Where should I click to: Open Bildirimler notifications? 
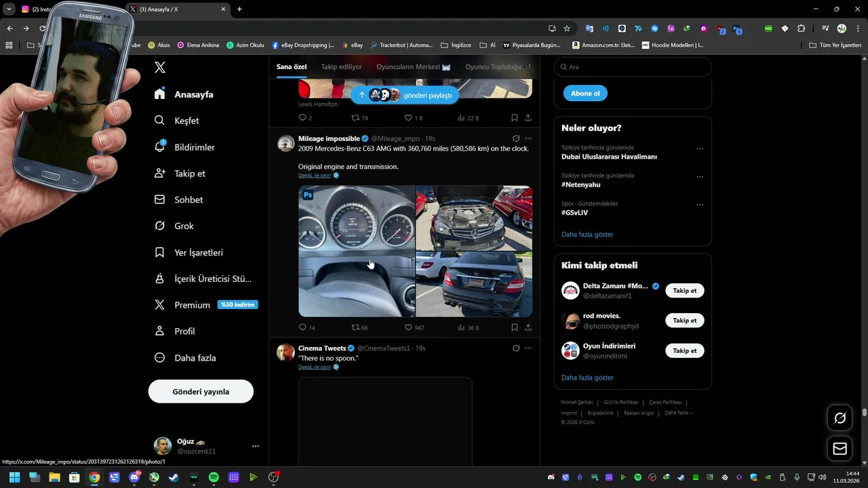(x=184, y=147)
